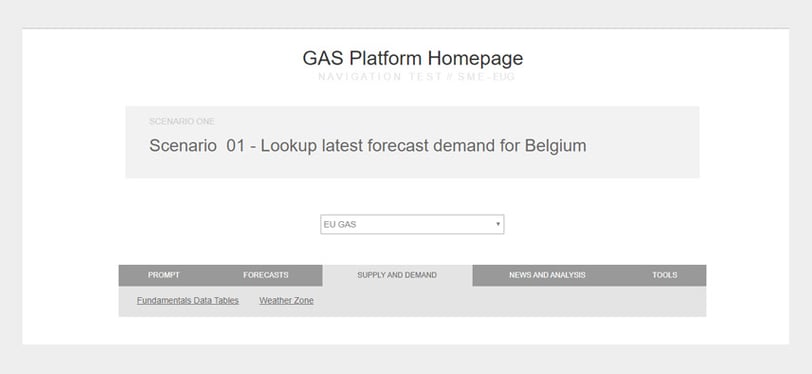This screenshot has width=812, height=374.
Task: Open the Weather Zone link
Action: pos(286,300)
